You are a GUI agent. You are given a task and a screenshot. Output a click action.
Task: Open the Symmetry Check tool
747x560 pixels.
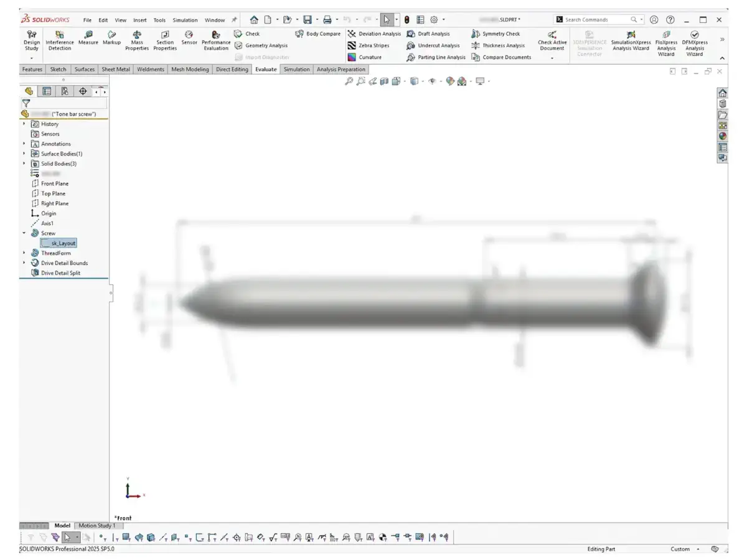[498, 34]
